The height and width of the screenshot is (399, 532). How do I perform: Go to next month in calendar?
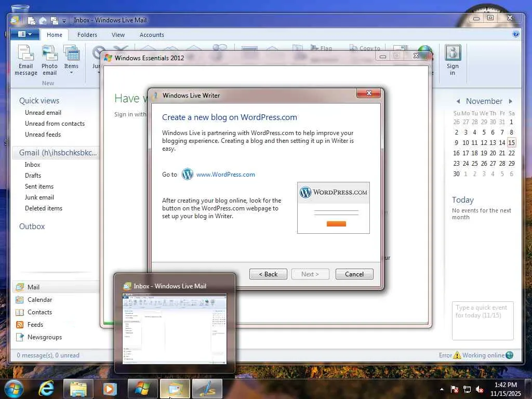tap(510, 101)
